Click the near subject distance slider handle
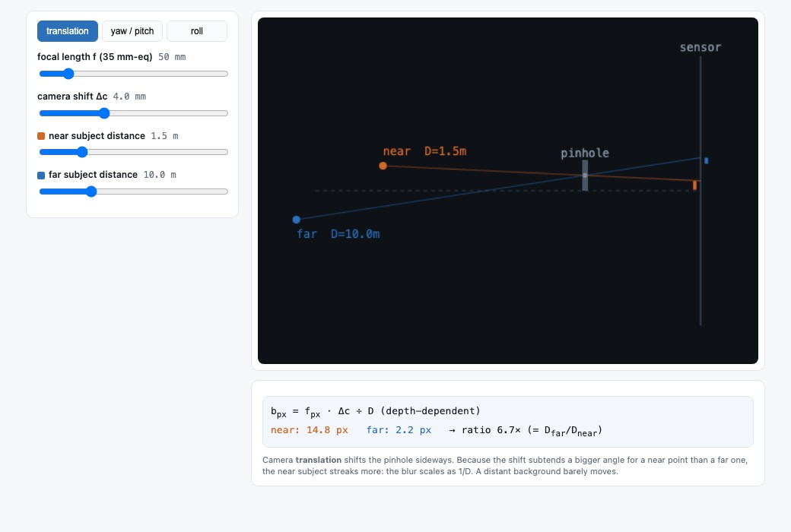The width and height of the screenshot is (791, 532). (x=82, y=152)
